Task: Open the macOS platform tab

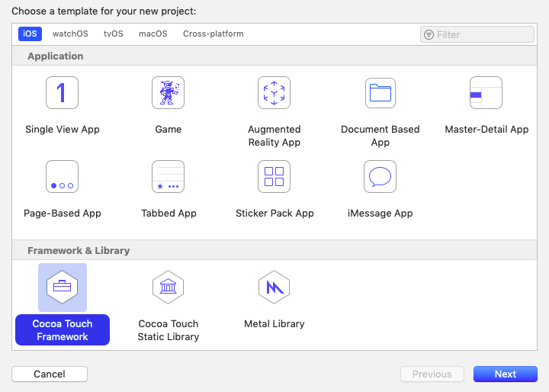Action: click(153, 34)
